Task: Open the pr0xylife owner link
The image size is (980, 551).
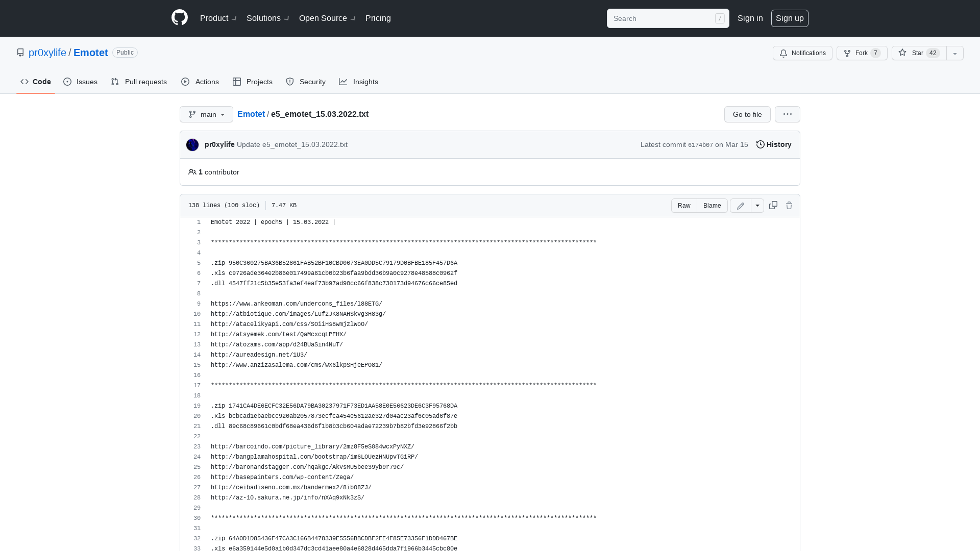Action: 47,53
